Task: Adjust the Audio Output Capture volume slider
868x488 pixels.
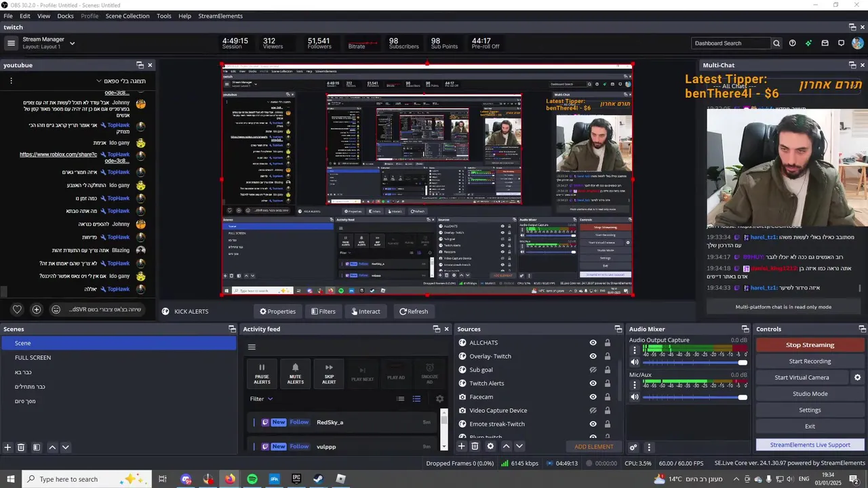Action: (x=694, y=363)
